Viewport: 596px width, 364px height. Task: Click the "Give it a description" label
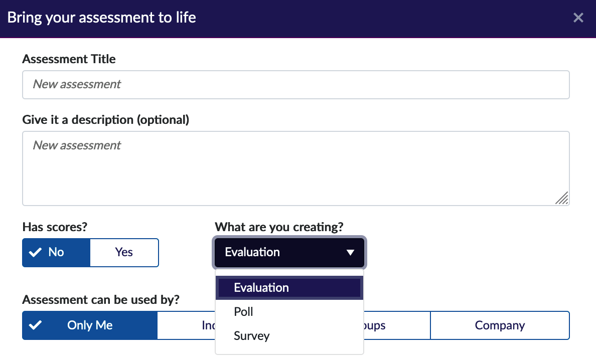click(106, 120)
